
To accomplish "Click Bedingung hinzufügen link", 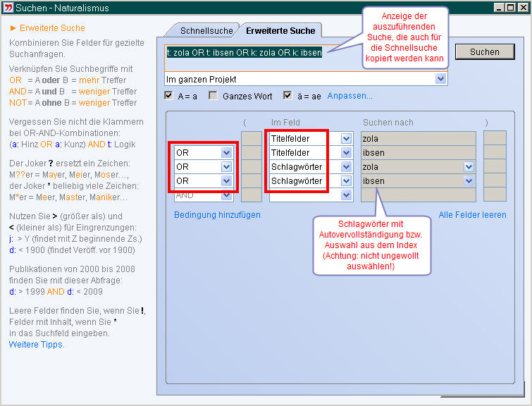I will coord(217,215).
